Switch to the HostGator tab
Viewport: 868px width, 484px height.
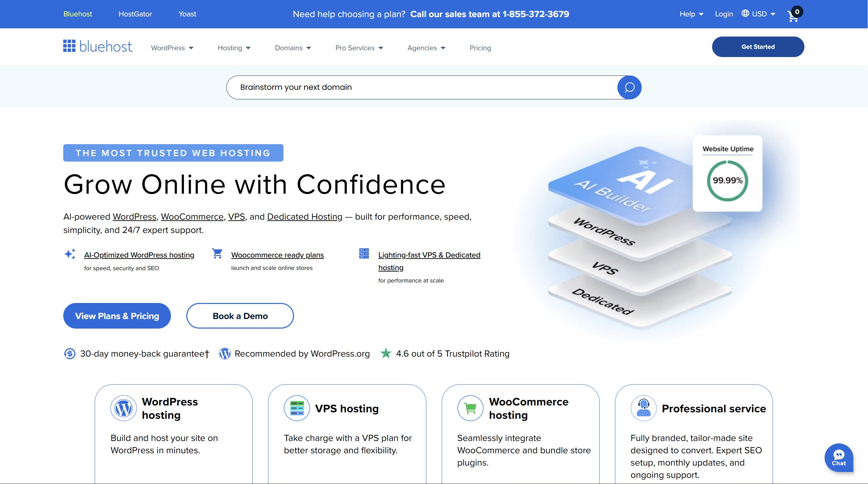click(x=135, y=14)
